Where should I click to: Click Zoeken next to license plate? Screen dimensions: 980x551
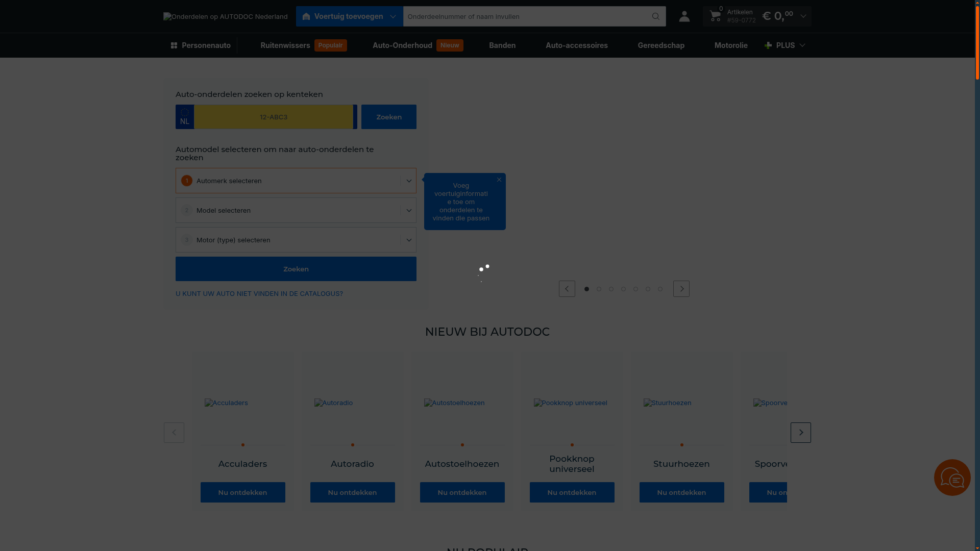coord(389,117)
